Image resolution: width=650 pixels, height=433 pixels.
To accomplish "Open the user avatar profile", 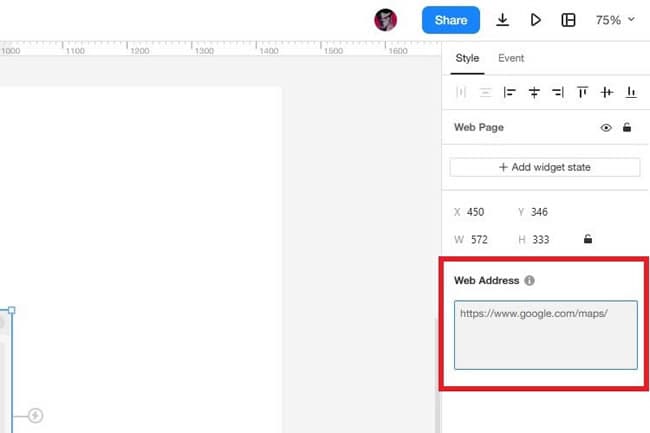I will 386,20.
